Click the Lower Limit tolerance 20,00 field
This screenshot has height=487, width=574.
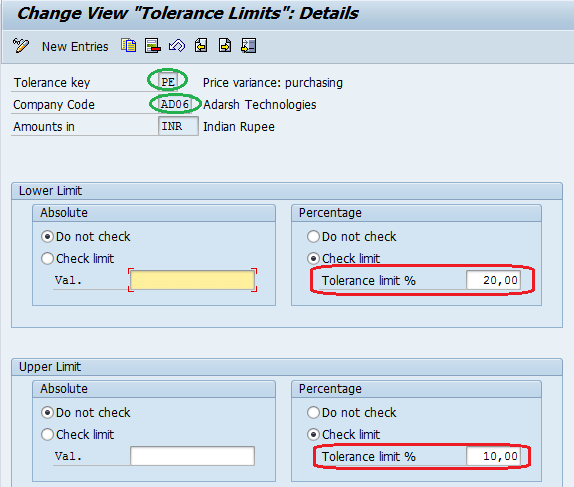pyautogui.click(x=493, y=280)
